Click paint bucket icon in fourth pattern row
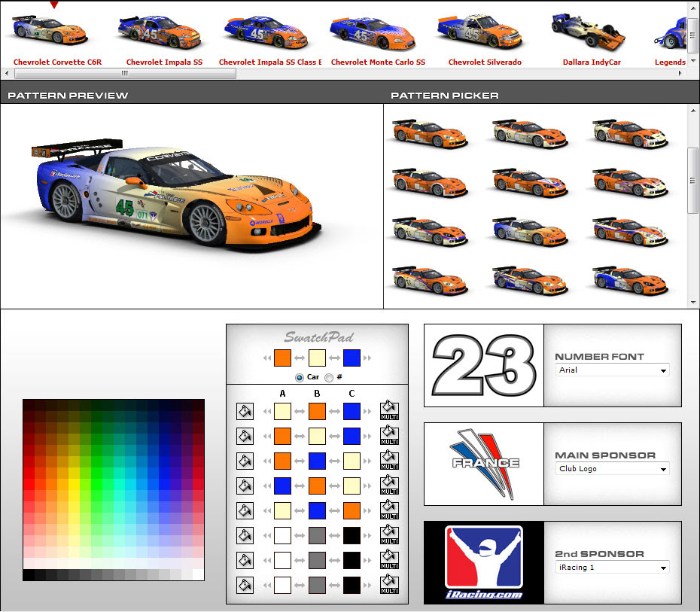Screen dimensions: 700x612 [245, 486]
